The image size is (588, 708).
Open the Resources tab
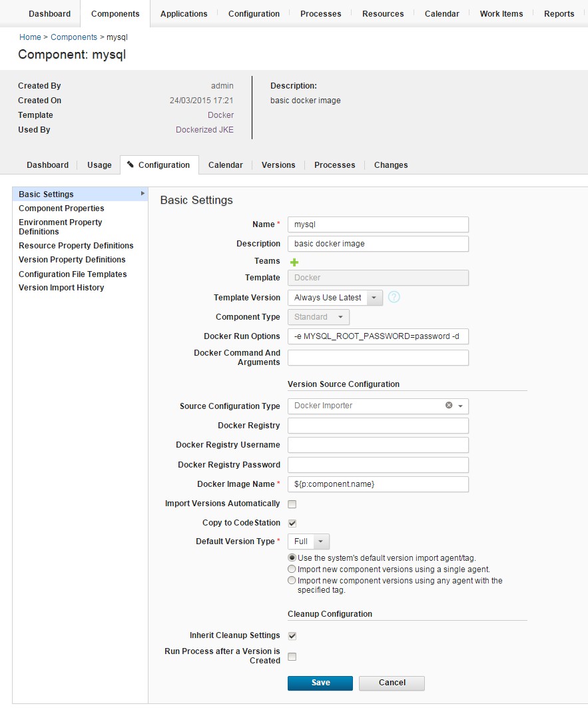(383, 13)
